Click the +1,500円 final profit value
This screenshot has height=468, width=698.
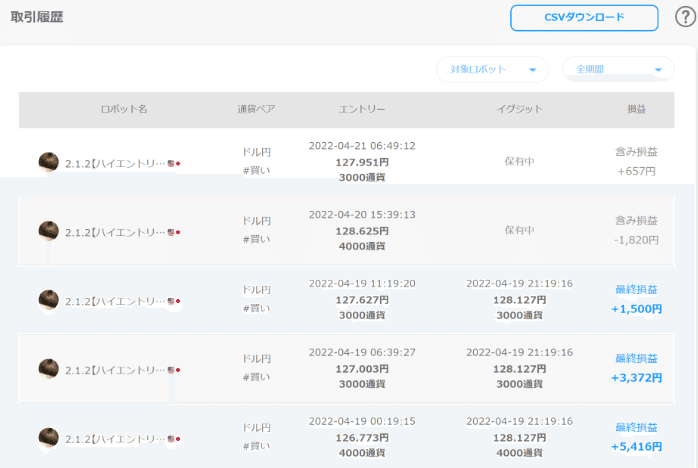636,309
